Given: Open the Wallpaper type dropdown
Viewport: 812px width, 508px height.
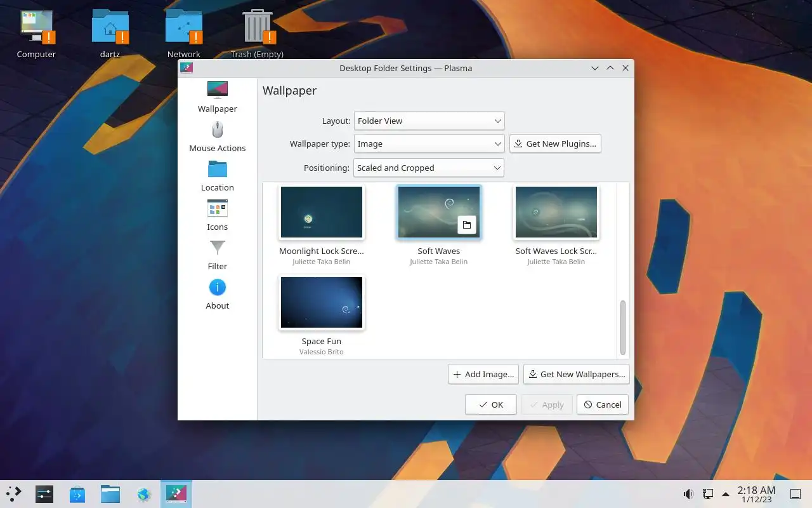Looking at the screenshot, I should (429, 144).
